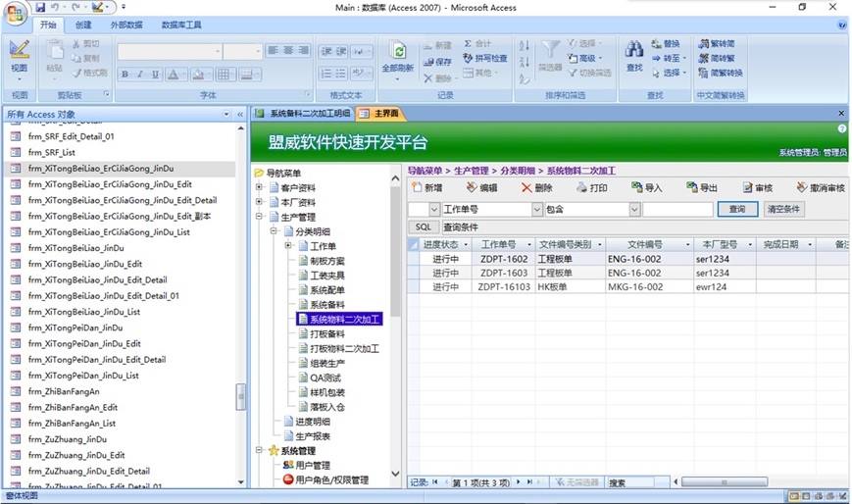This screenshot has width=852, height=504.
Task: Click 导入 import button
Action: coord(647,187)
